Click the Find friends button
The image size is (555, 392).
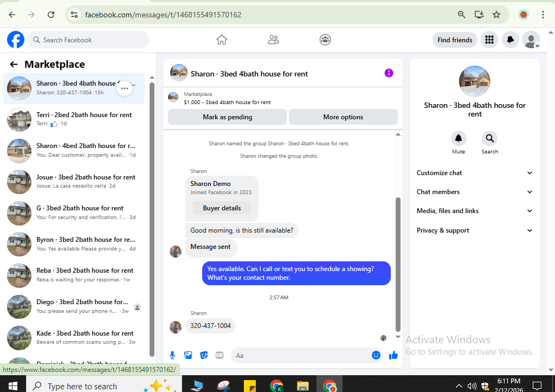pyautogui.click(x=455, y=40)
